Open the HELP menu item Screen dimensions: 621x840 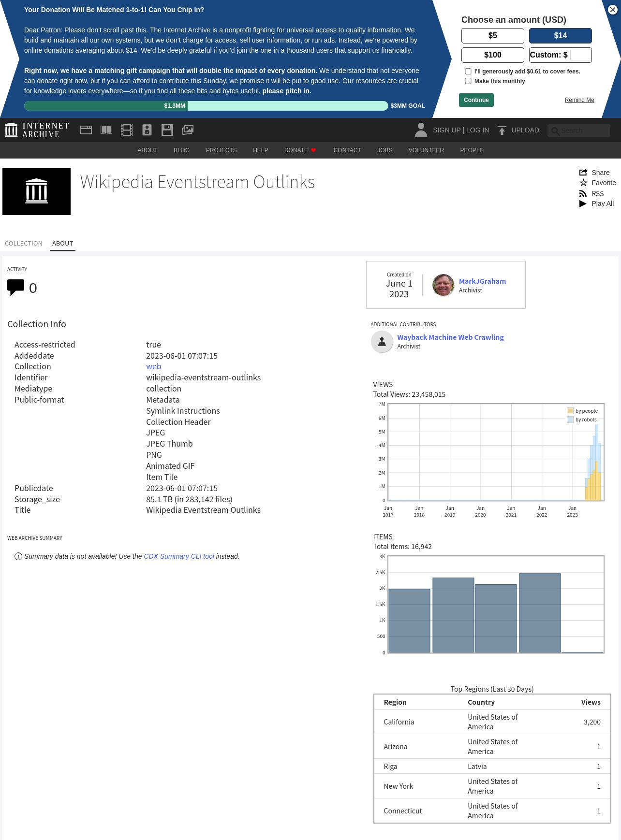pyautogui.click(x=260, y=150)
